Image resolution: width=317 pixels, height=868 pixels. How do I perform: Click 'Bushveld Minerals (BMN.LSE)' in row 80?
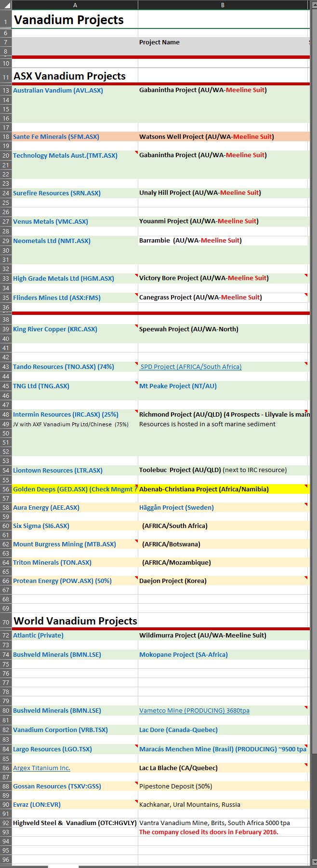point(75,710)
